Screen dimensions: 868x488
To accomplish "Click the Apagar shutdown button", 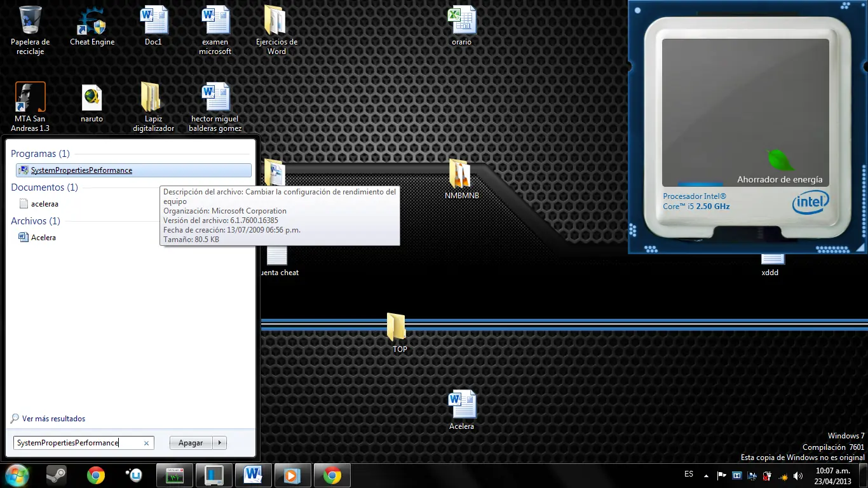I will pyautogui.click(x=191, y=443).
